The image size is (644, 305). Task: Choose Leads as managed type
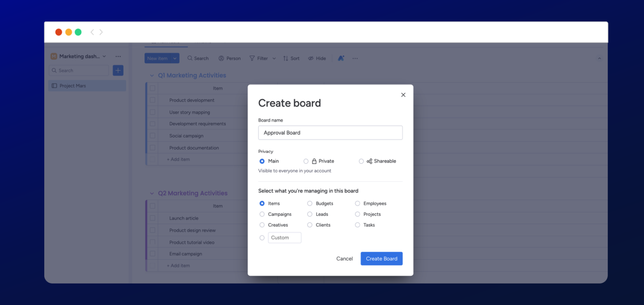[x=310, y=214]
